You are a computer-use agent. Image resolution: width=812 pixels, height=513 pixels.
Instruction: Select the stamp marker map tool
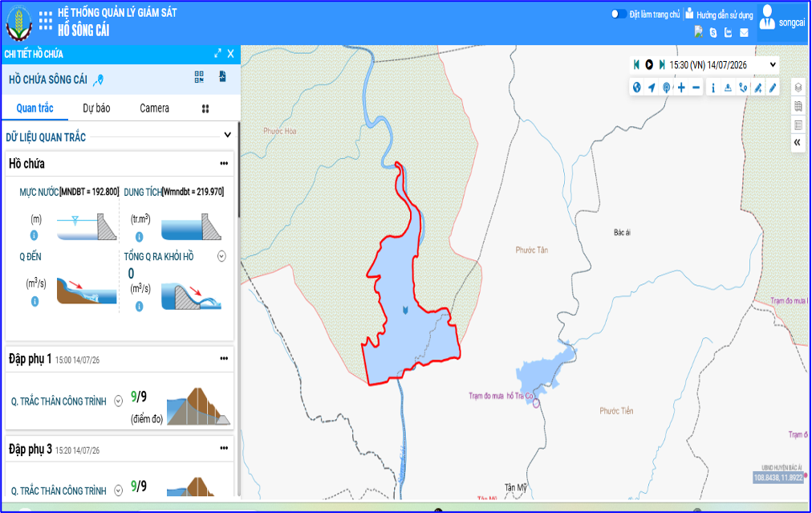728,88
